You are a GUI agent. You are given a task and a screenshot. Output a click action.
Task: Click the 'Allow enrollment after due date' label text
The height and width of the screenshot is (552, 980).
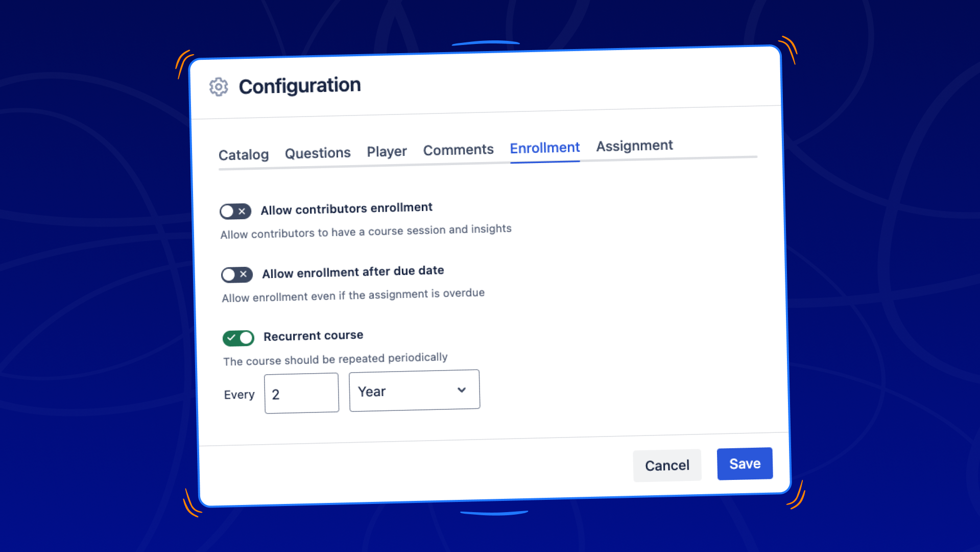353,272
